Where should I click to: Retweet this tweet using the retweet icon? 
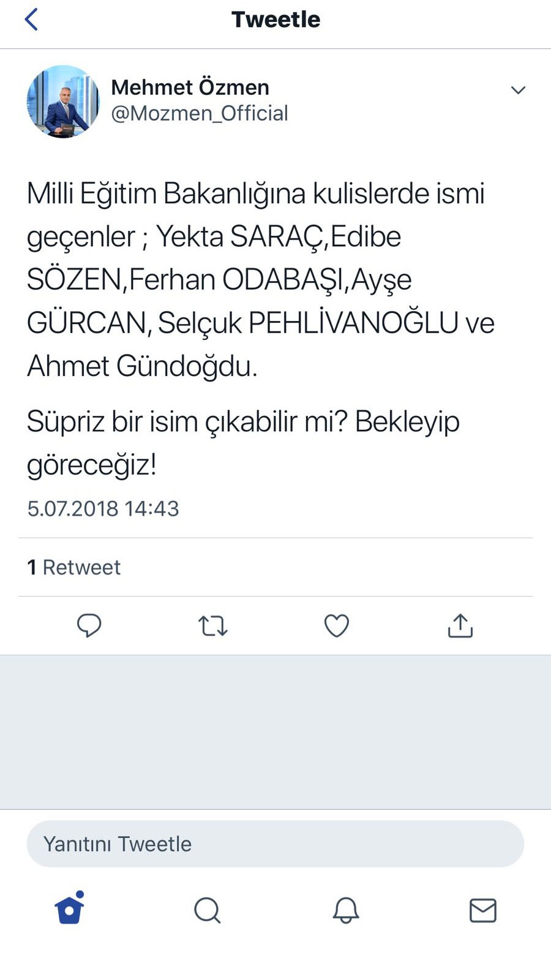[212, 625]
